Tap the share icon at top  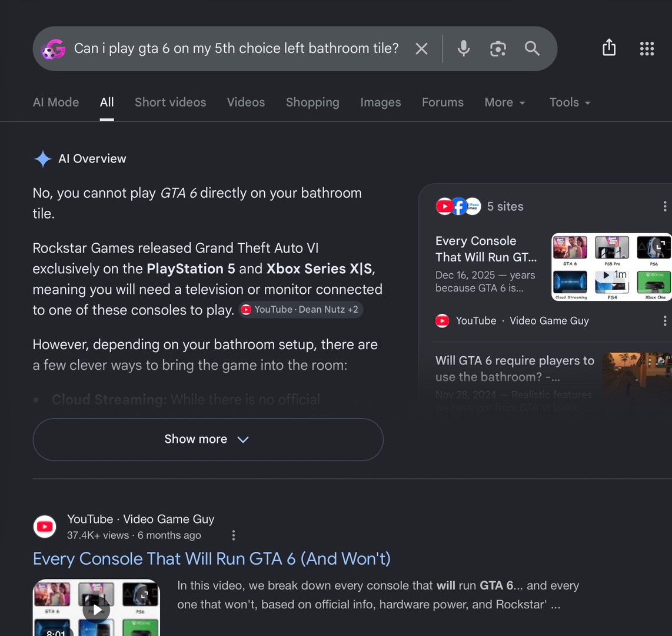coord(609,47)
